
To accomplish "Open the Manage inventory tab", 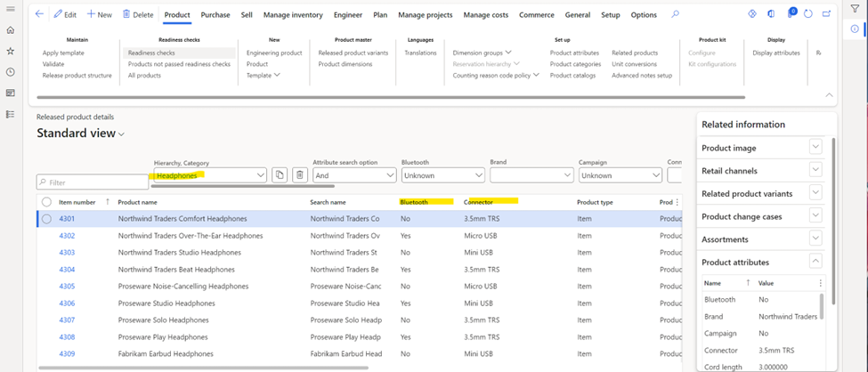I will [x=293, y=15].
